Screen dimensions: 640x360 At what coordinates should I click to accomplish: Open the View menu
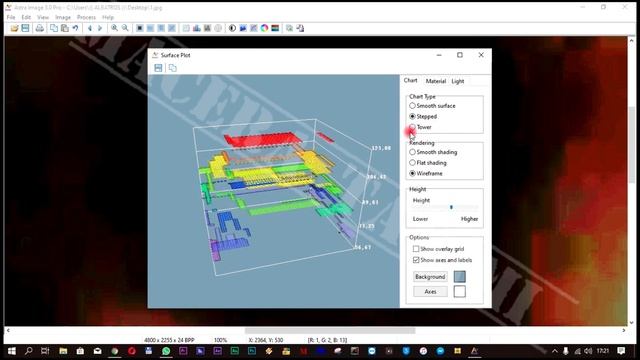click(43, 17)
